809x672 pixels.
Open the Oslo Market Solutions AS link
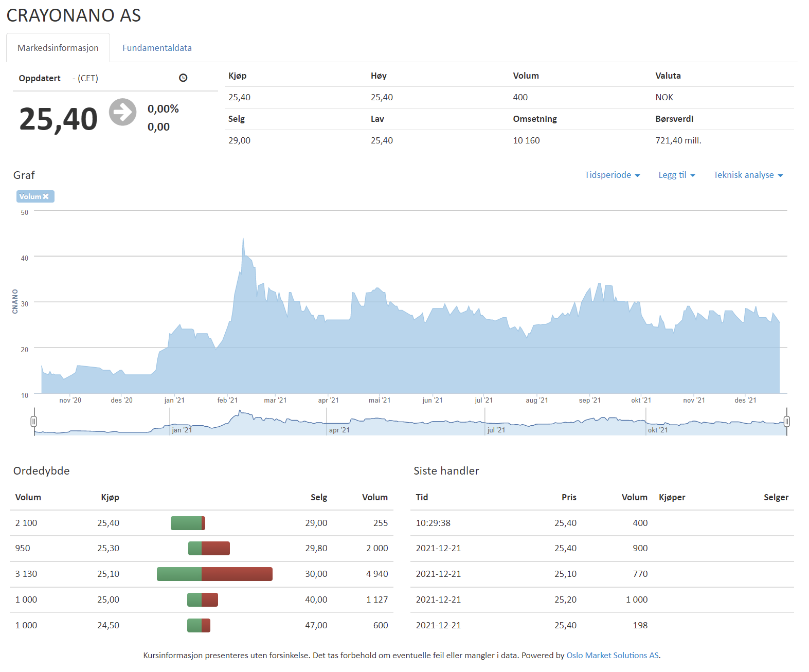tap(612, 655)
